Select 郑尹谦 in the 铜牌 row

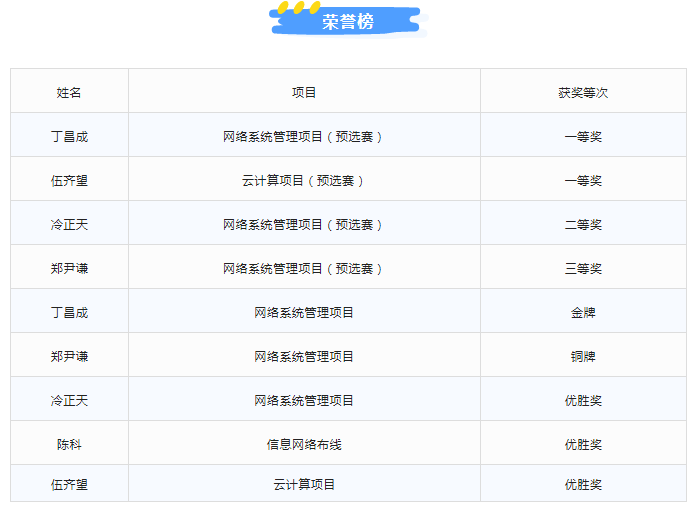(69, 356)
